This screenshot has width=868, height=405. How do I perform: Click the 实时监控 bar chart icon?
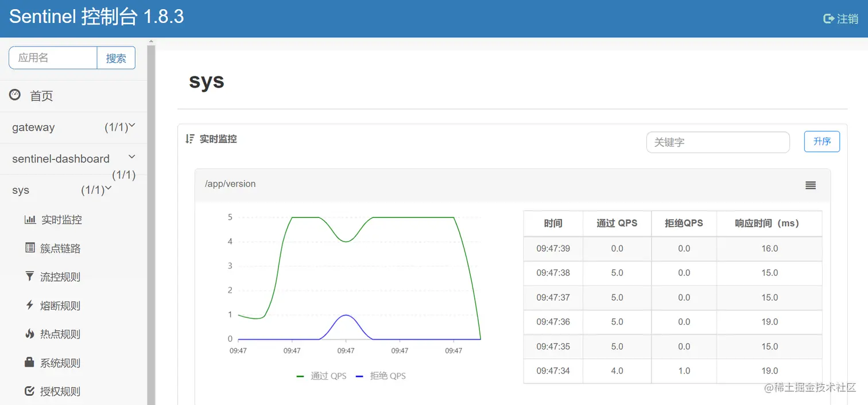[x=30, y=219]
